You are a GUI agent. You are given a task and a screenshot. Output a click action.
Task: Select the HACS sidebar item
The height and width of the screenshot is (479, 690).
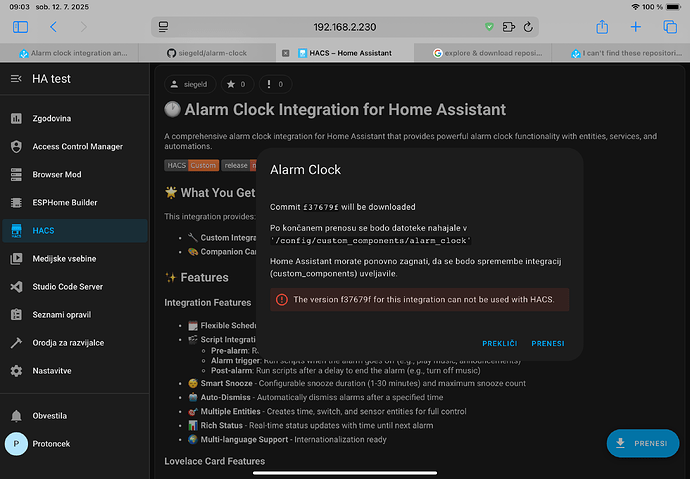[75, 230]
